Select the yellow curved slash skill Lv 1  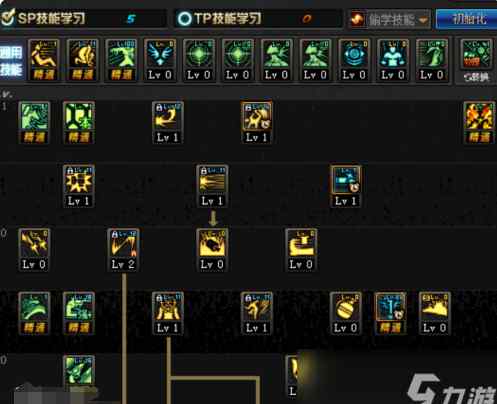[x=167, y=123]
